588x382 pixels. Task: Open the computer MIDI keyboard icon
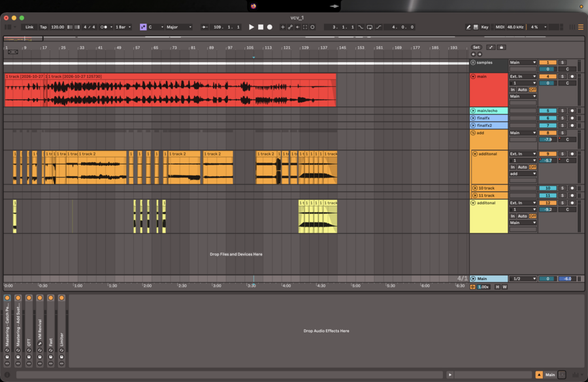[x=476, y=27]
